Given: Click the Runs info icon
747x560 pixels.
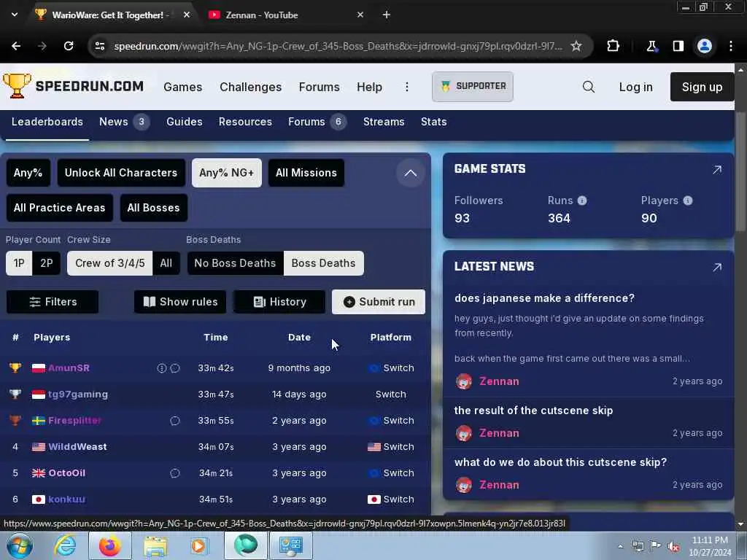Looking at the screenshot, I should [581, 201].
